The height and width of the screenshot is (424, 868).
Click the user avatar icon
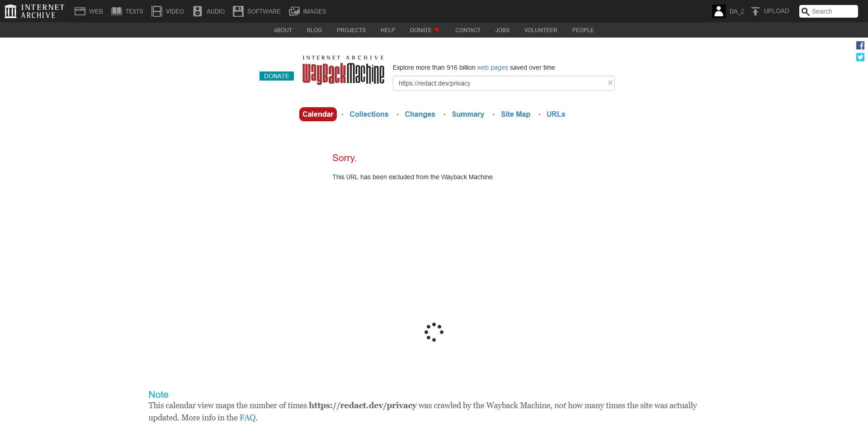[x=719, y=11]
